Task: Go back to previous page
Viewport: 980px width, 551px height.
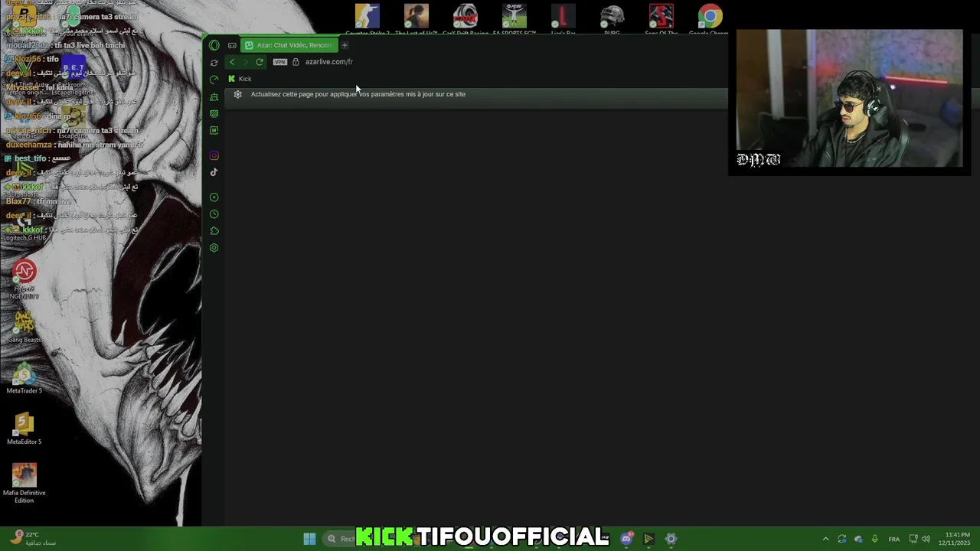Action: 232,62
